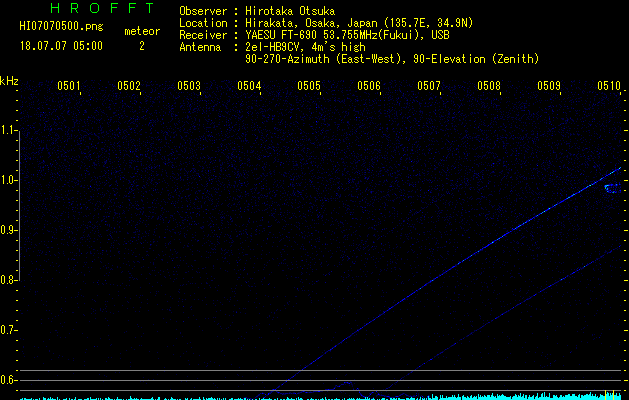The image size is (629, 400).
Task: Click the meteor echo blob near 0510
Action: 612,189
